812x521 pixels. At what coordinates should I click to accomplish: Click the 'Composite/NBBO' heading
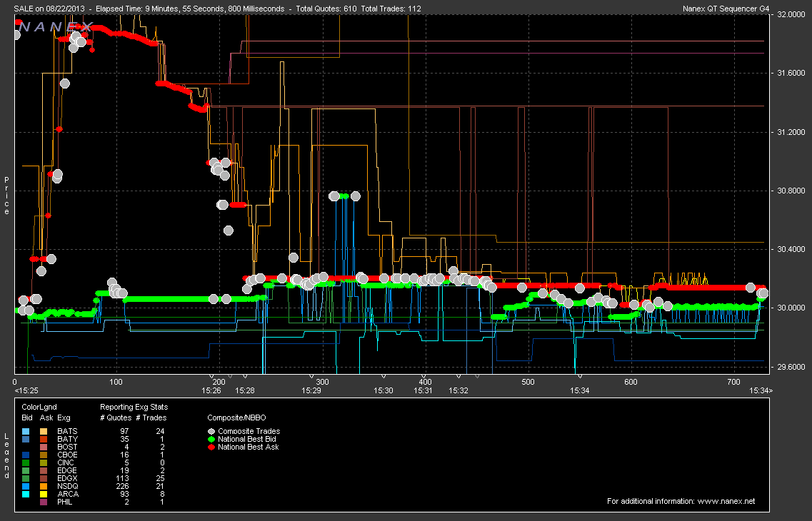point(236,418)
